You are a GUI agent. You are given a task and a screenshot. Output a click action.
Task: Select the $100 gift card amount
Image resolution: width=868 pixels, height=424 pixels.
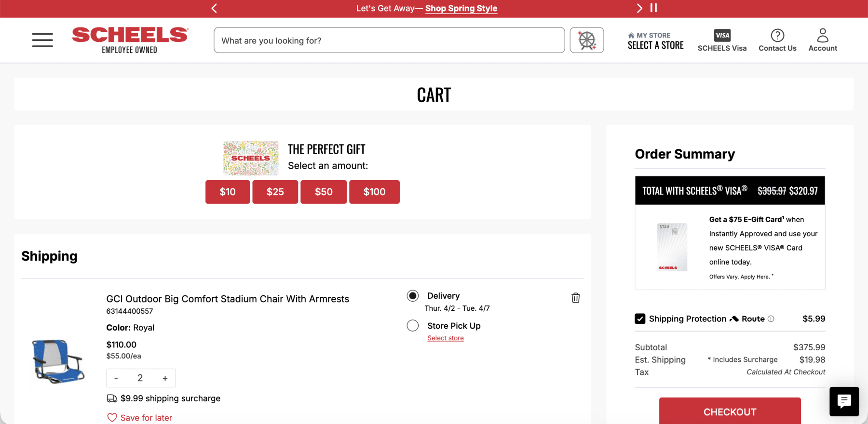coord(374,192)
